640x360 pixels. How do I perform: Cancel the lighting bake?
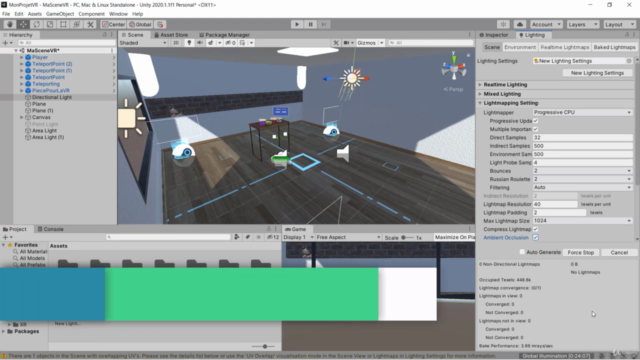click(x=619, y=253)
